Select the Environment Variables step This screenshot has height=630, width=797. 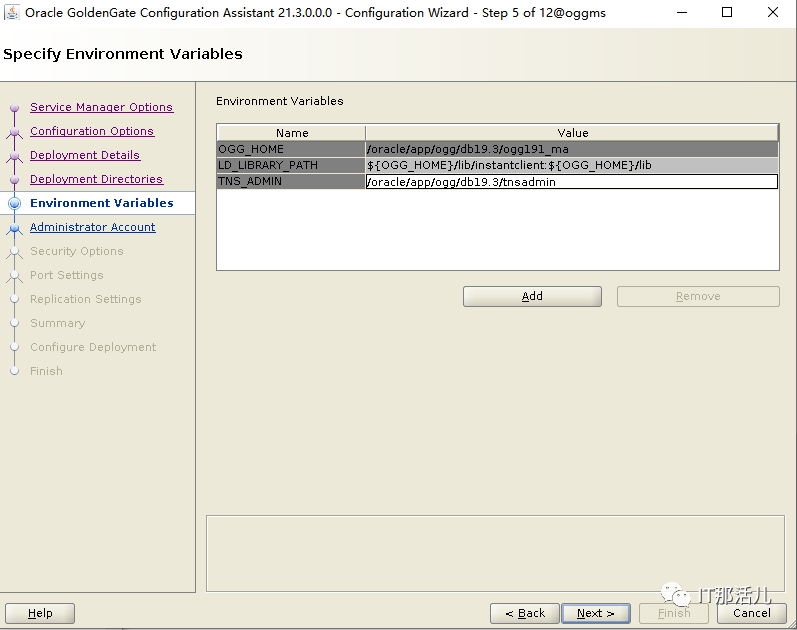click(102, 203)
